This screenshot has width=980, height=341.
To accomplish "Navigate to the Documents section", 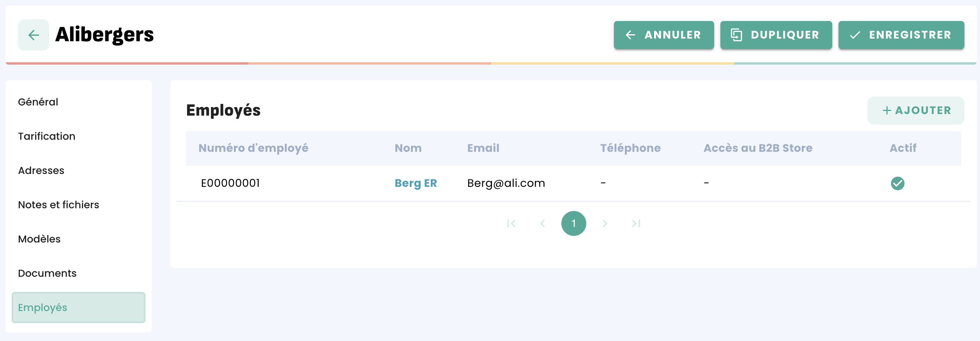I will 47,273.
